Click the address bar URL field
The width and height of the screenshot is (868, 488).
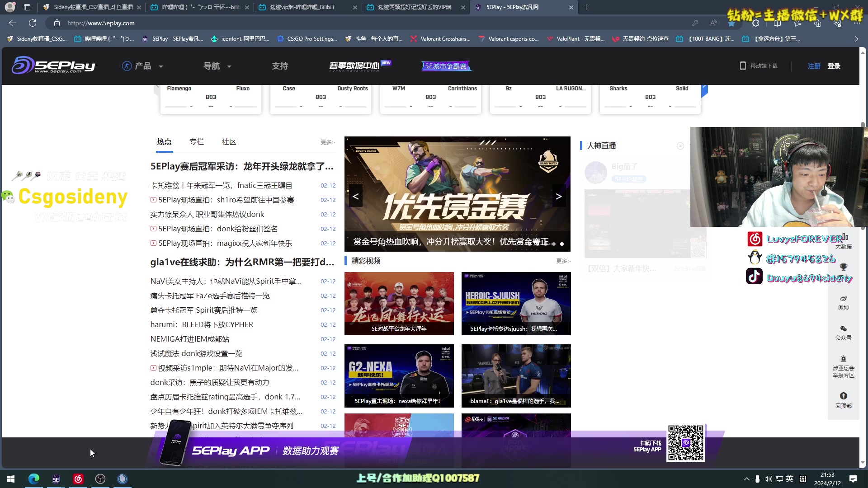pyautogui.click(x=371, y=23)
